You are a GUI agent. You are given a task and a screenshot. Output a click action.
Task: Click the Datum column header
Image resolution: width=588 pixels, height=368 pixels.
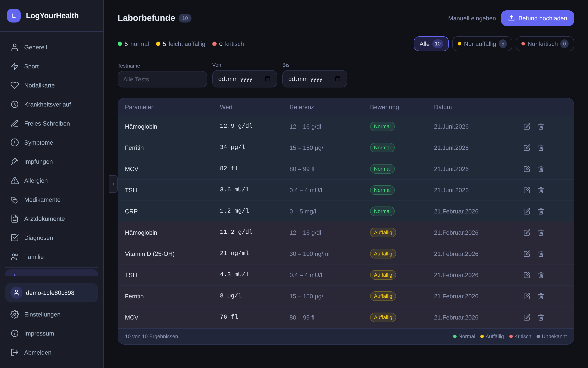443,107
